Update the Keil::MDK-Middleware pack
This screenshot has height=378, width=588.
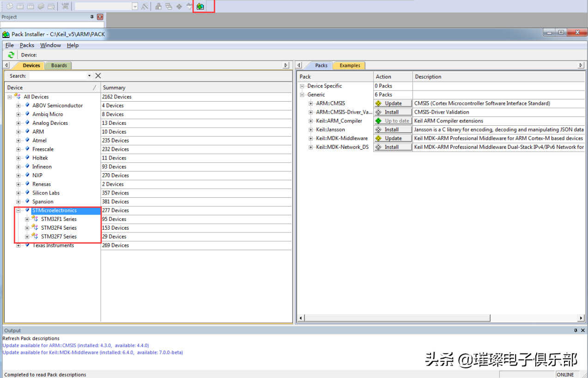point(393,138)
